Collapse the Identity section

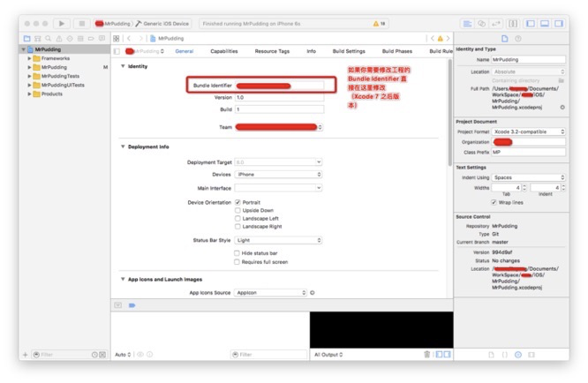click(x=123, y=66)
